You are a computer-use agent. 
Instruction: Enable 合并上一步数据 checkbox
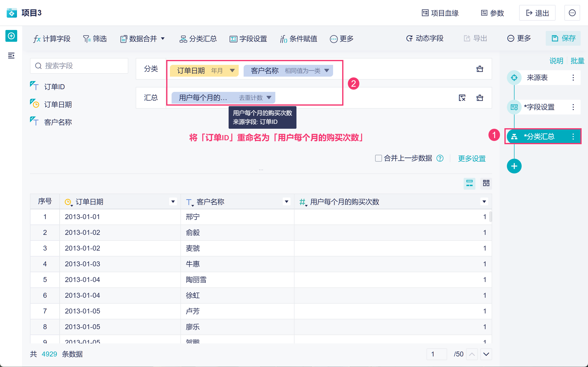(378, 158)
